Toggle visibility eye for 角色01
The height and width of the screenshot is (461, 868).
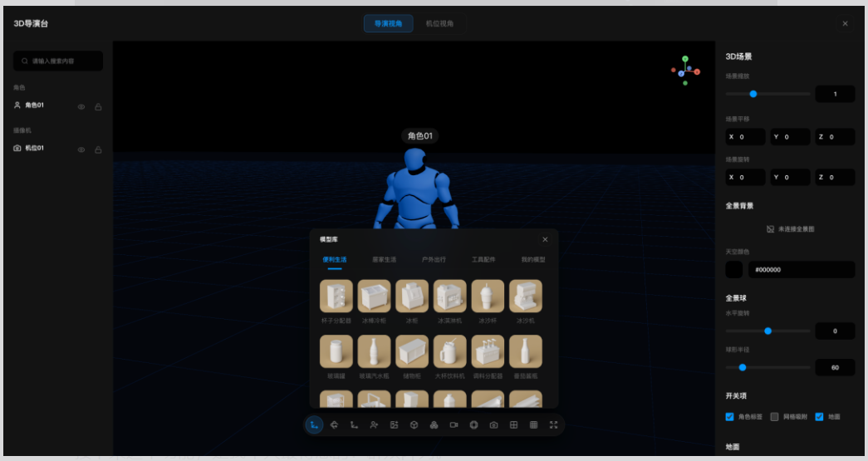[x=81, y=107]
